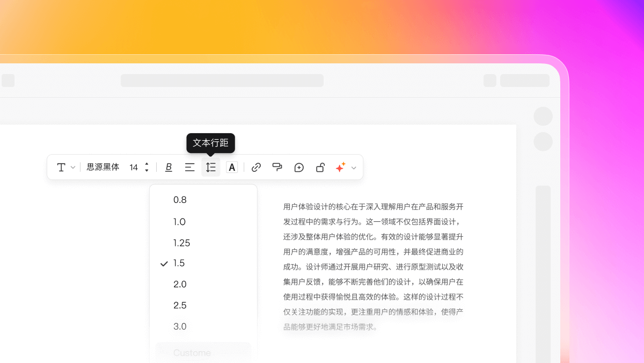Image resolution: width=644 pixels, height=363 pixels.
Task: Click the font size stepper arrows
Action: (147, 168)
